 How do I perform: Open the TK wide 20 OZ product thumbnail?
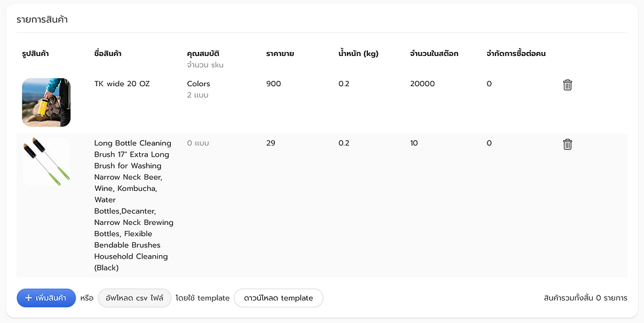[47, 103]
